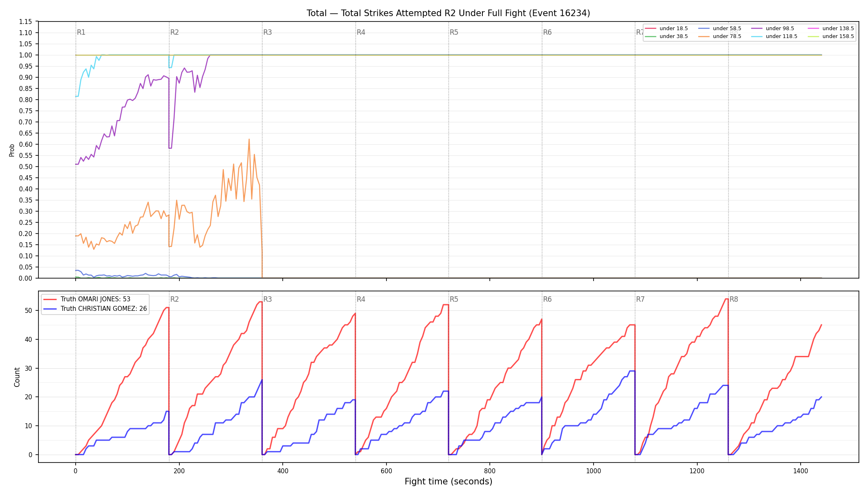The image size is (868, 496).
Task: Click the Prob axis tick label 0.25
Action: tap(26, 222)
